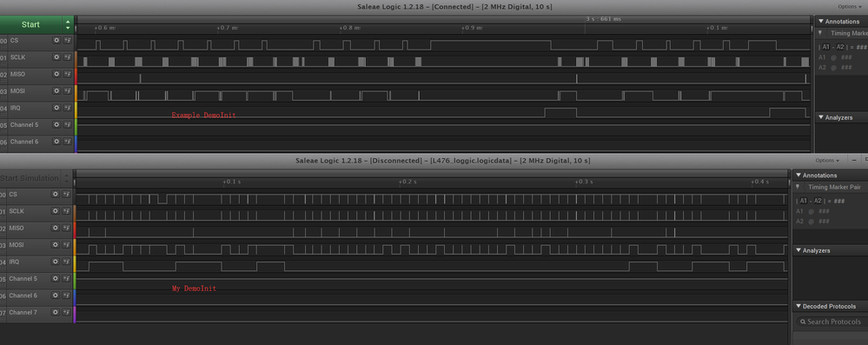Screen dimensions: 868x345
Task: Click the green Start capture button
Action: [x=30, y=24]
